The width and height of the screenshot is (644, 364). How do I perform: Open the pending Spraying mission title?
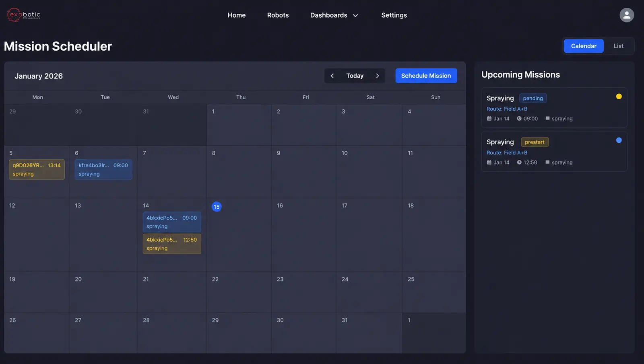click(x=500, y=98)
